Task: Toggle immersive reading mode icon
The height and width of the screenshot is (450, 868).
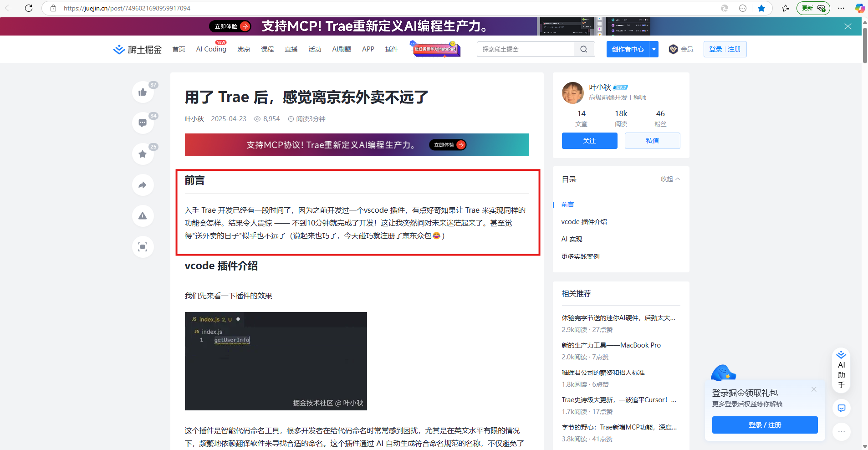Action: [x=143, y=247]
